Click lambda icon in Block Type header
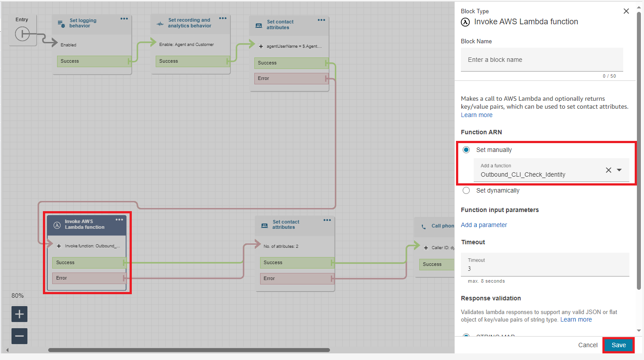644x360 pixels. coord(465,22)
